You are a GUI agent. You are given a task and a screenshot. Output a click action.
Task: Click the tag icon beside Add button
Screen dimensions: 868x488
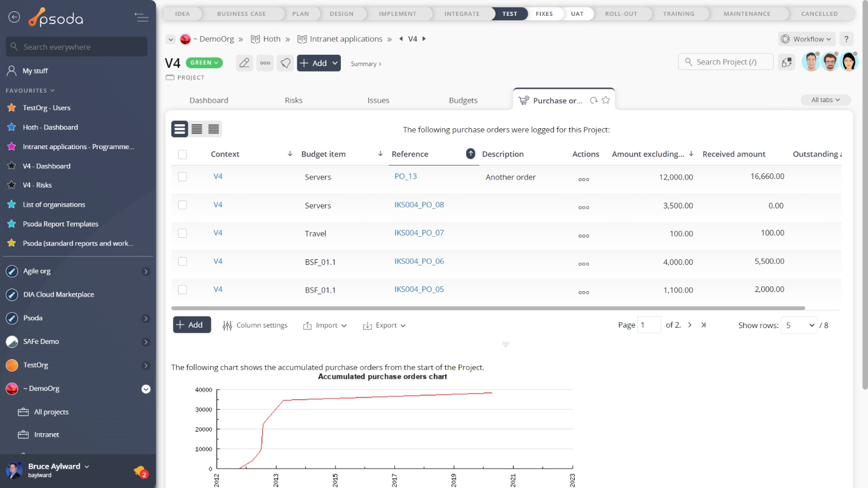click(x=286, y=63)
